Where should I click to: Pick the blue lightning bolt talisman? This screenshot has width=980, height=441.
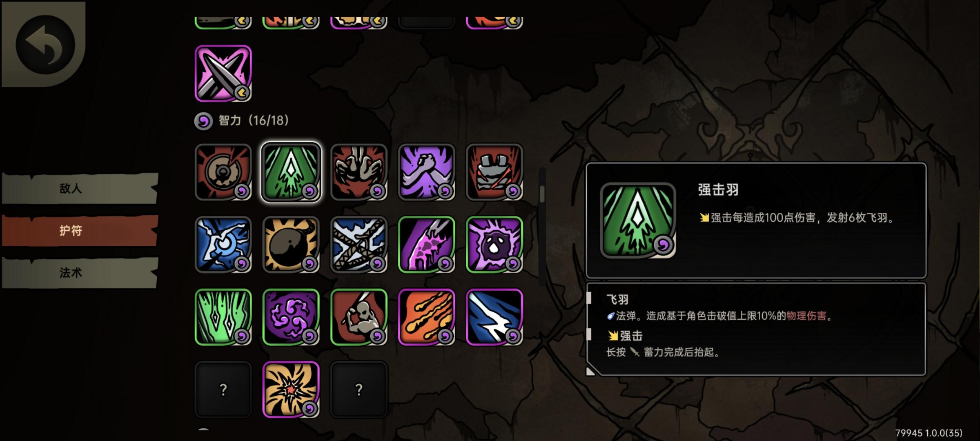tap(494, 317)
